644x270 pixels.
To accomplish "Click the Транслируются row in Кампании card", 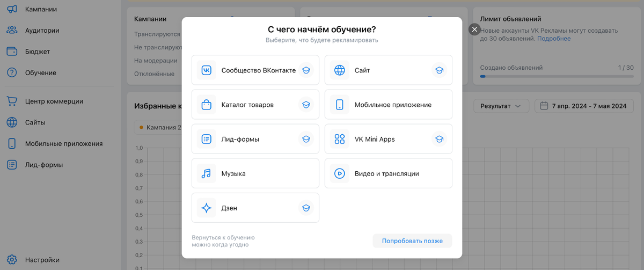I will (x=157, y=34).
